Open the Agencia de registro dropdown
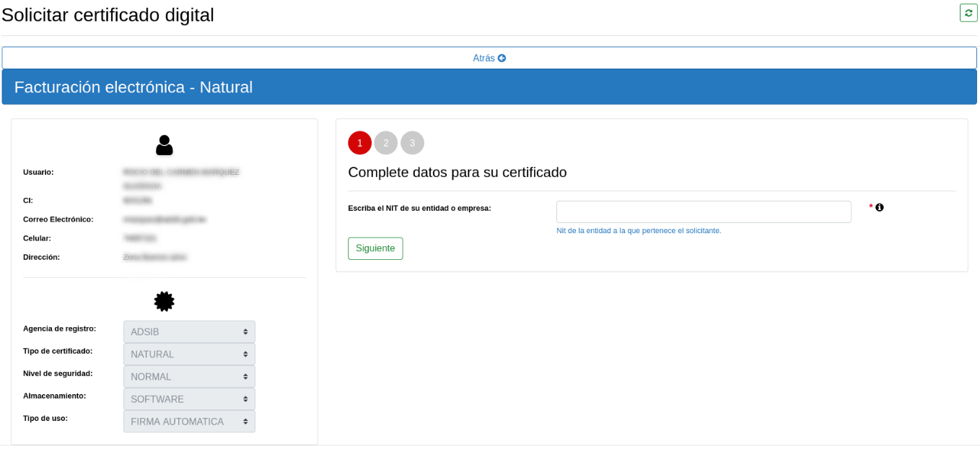 [189, 332]
